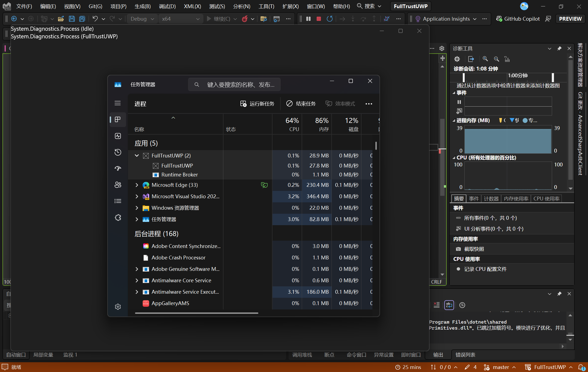Screen dimensions: 588x372
Task: Open Task Manager more options ellipsis
Action: pos(369,104)
